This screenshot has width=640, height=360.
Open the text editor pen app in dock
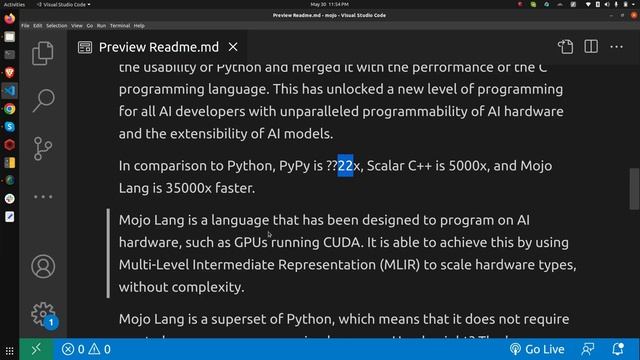tap(9, 216)
